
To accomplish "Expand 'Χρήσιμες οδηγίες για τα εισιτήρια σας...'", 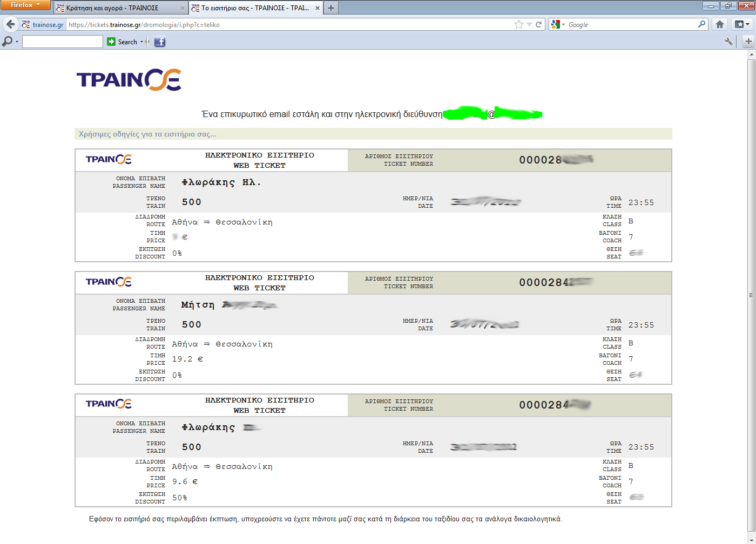I will click(147, 134).
